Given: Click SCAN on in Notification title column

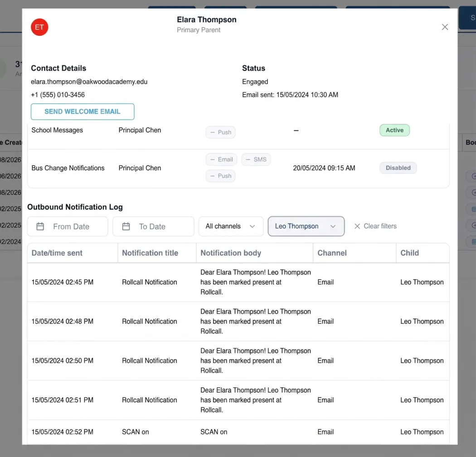Looking at the screenshot, I should click(x=136, y=432).
